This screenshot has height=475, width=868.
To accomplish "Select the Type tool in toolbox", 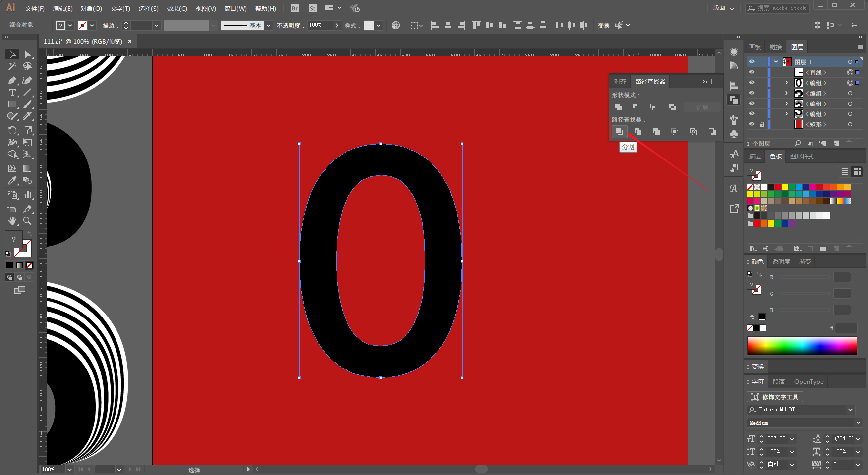I will point(12,93).
